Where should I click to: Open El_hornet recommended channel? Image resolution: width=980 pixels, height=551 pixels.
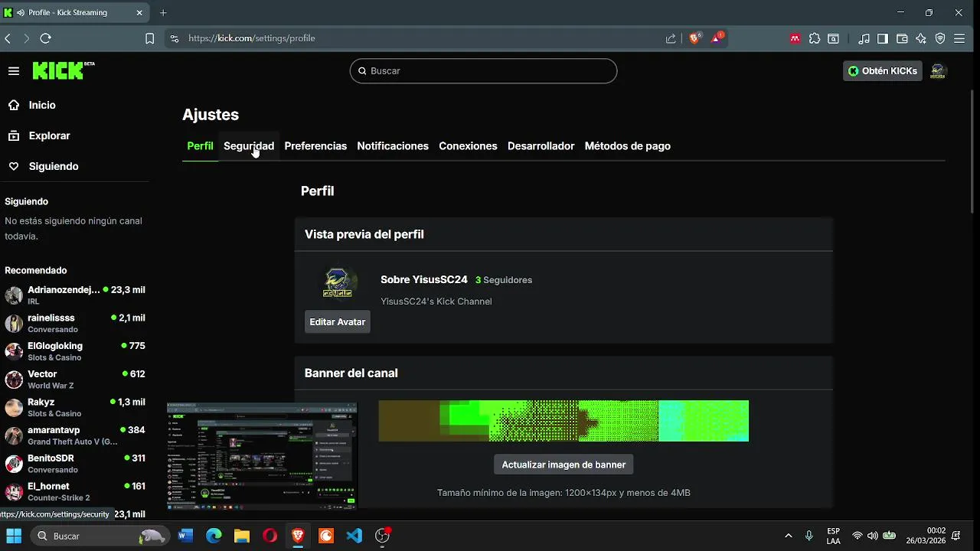(x=75, y=491)
